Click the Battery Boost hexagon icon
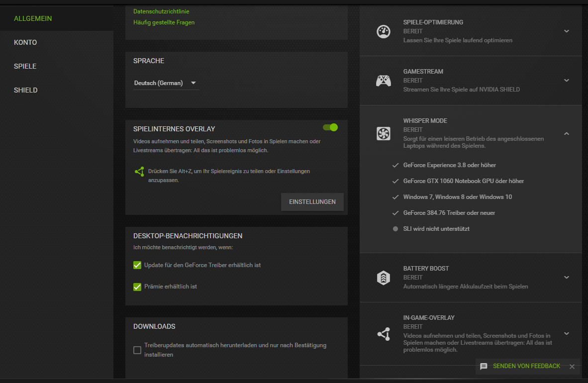 click(x=383, y=278)
